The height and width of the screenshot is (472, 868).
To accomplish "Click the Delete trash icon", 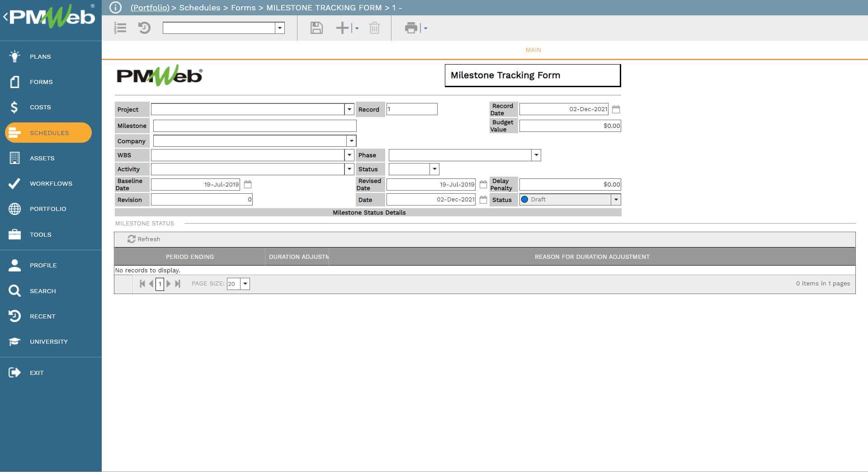I will coord(374,28).
